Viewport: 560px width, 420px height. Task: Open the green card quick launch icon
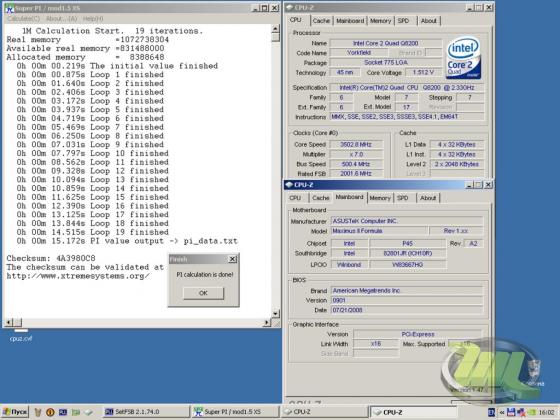76,412
